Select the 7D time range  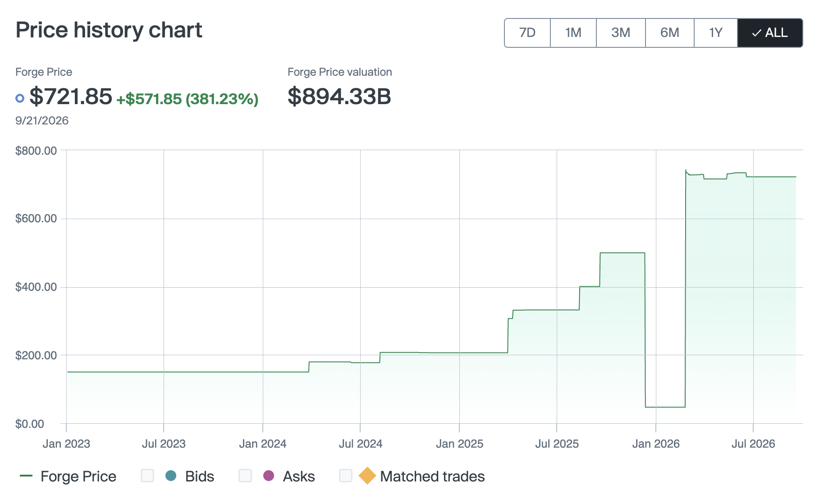[x=527, y=33]
